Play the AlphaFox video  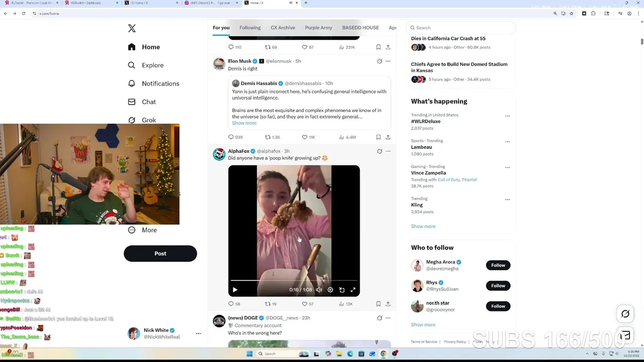pos(235,290)
